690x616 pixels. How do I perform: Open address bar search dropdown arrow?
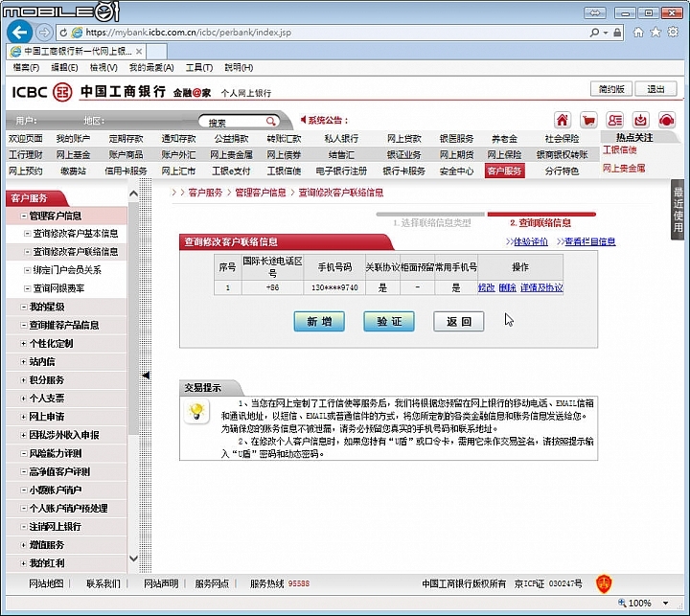click(606, 33)
